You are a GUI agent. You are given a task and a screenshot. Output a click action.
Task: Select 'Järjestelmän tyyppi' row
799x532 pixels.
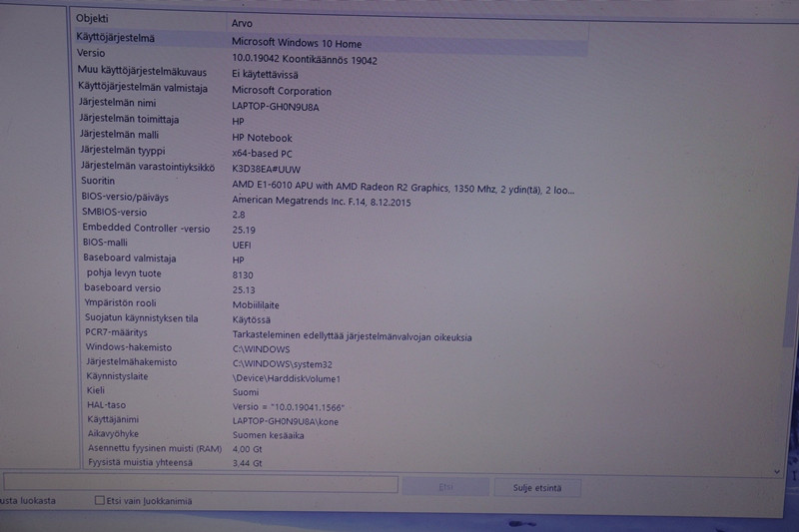(x=122, y=151)
